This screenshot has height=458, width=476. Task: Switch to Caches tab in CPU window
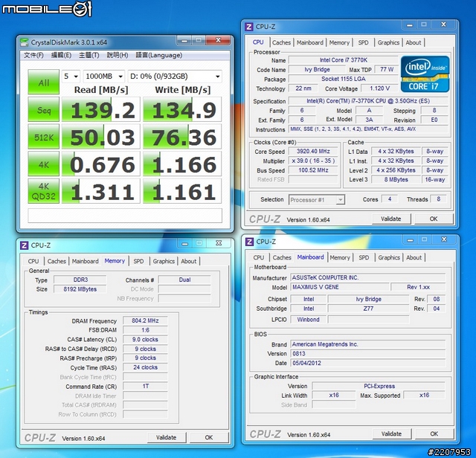[281, 42]
